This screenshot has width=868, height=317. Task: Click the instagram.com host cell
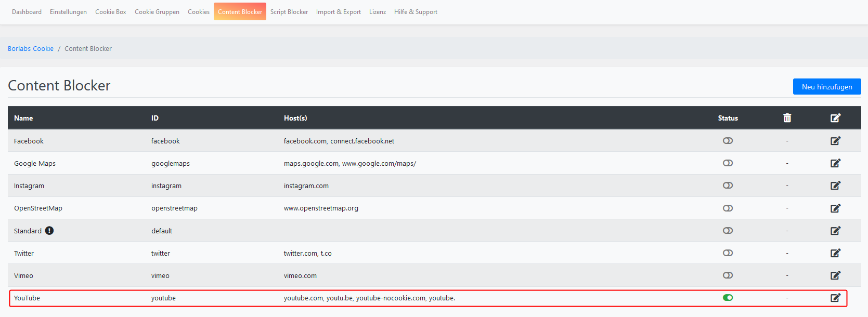coord(306,186)
